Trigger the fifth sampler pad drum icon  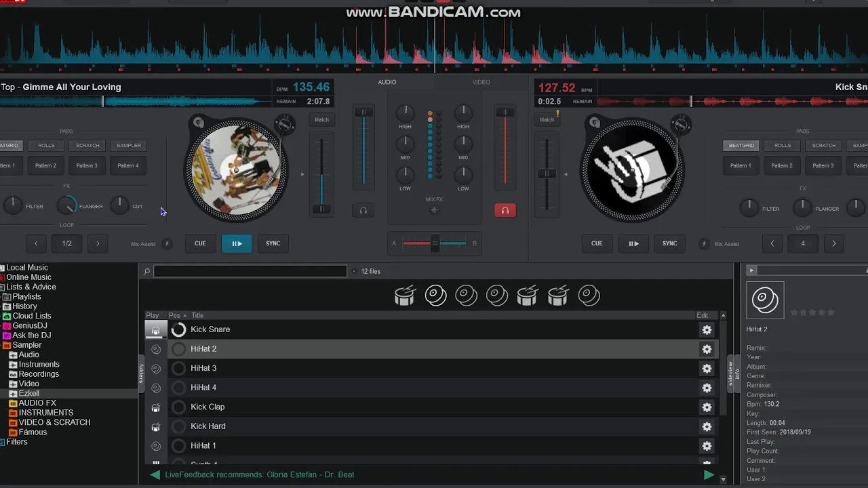coord(527,296)
